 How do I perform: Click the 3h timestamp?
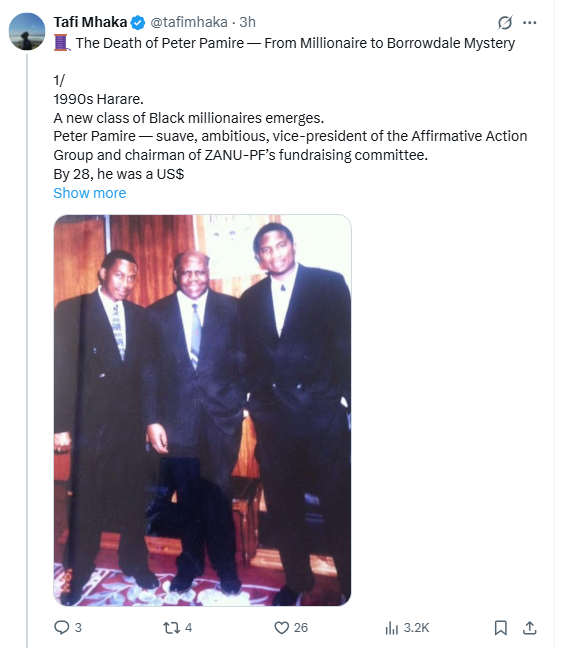(x=248, y=22)
